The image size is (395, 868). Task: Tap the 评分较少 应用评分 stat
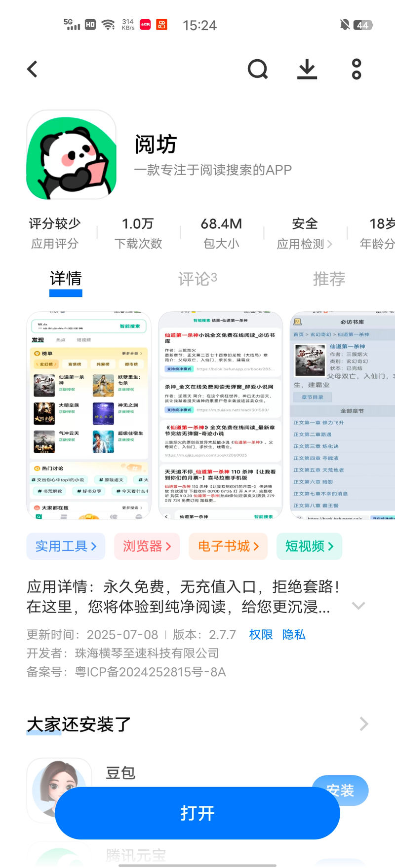[x=55, y=233]
